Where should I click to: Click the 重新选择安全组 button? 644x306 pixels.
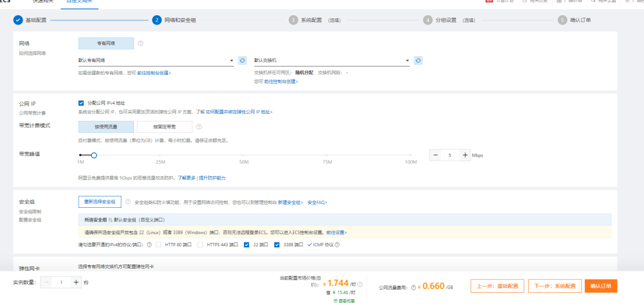point(100,202)
